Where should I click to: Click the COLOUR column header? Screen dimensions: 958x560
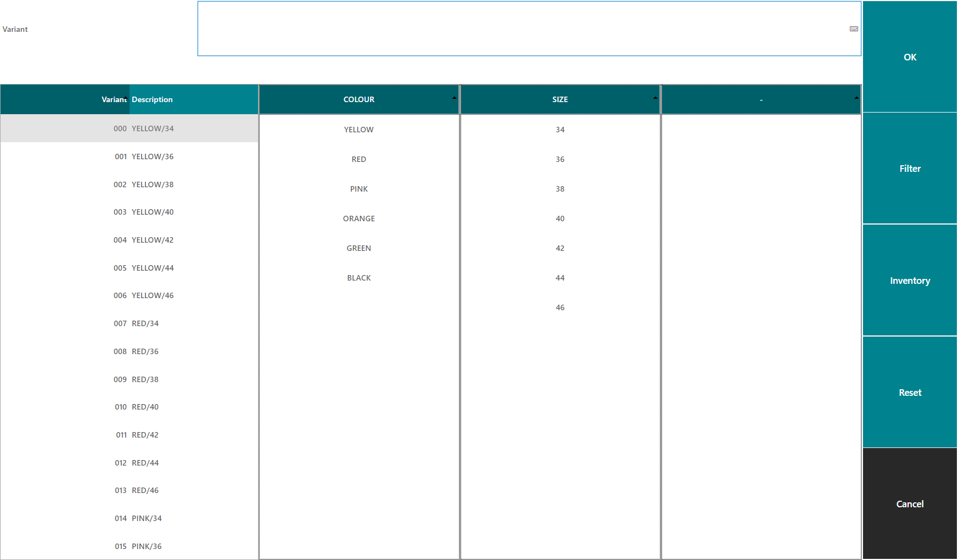click(359, 99)
